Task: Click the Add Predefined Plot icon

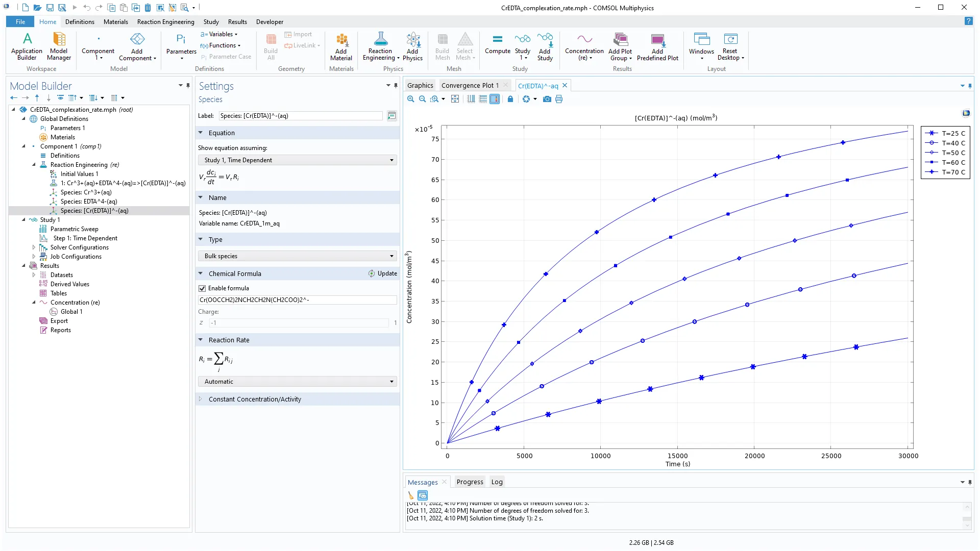Action: coord(657,46)
